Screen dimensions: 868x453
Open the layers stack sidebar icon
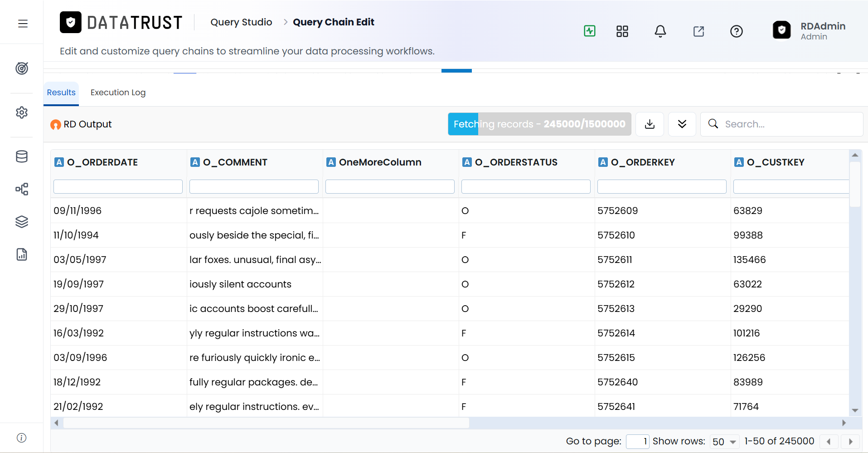point(22,222)
